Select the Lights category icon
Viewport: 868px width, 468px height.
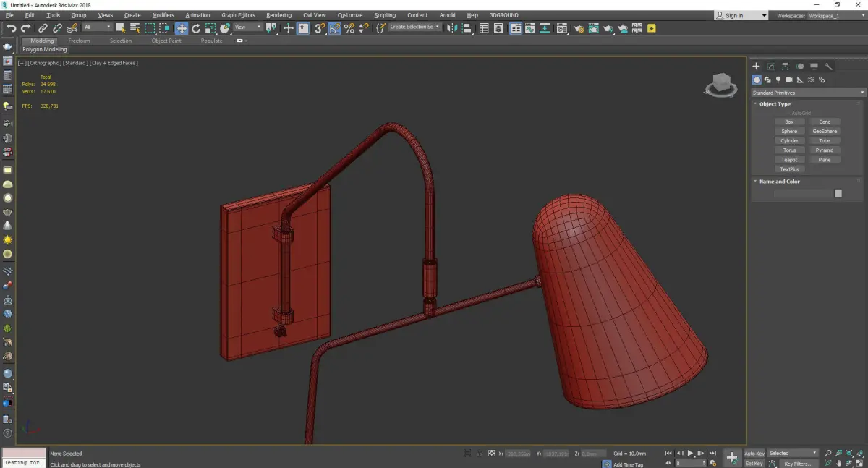778,80
